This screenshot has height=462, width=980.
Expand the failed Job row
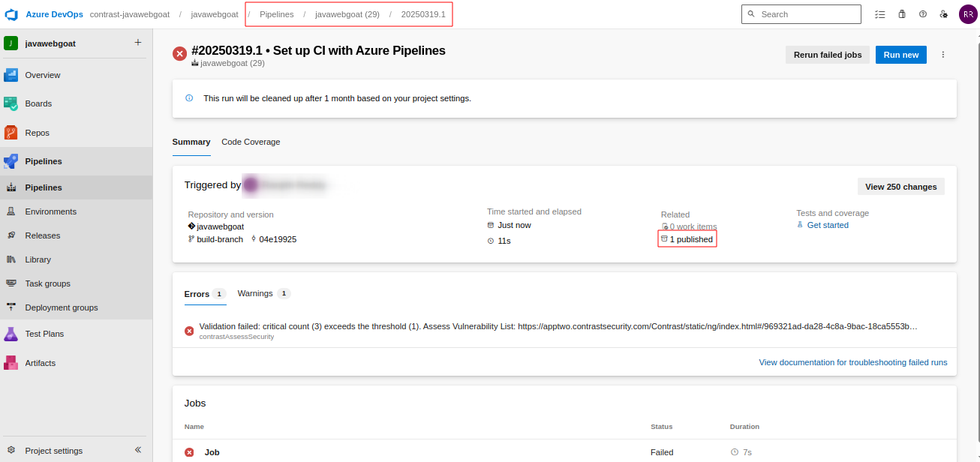point(212,452)
